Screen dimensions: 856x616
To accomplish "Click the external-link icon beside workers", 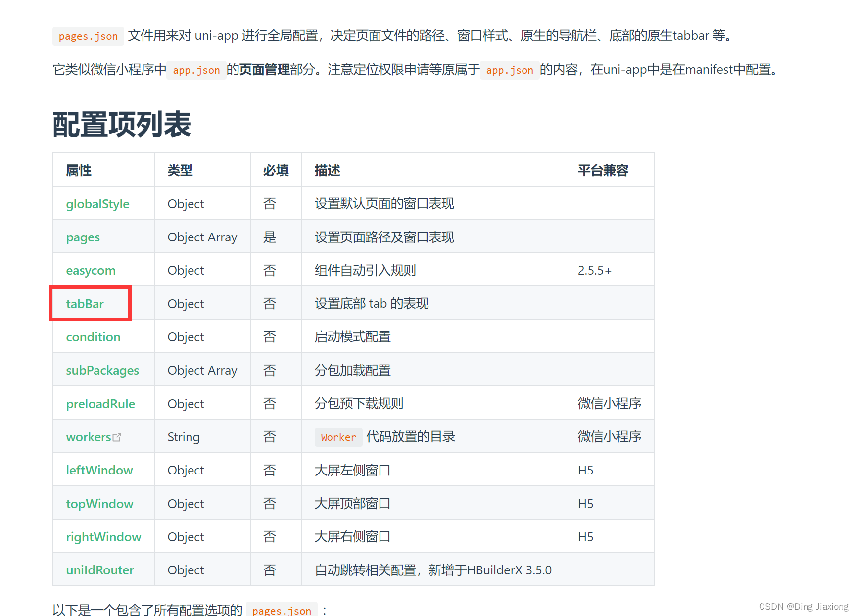I will coord(117,437).
